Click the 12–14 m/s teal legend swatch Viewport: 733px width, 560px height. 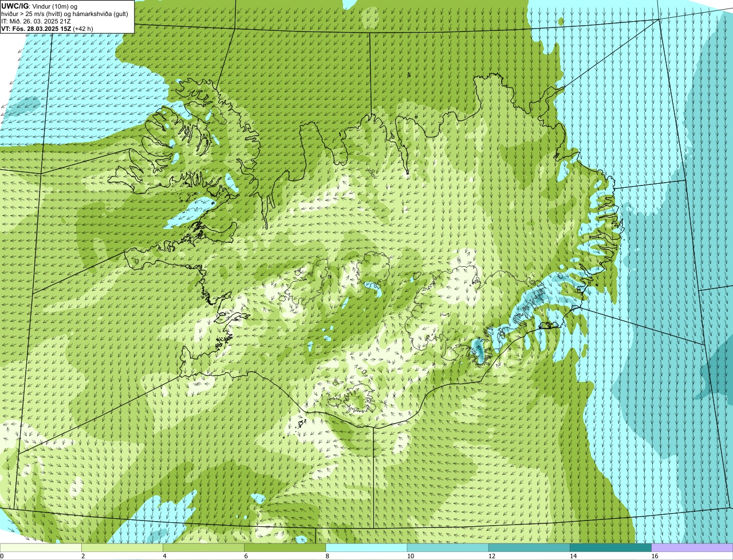(529, 547)
